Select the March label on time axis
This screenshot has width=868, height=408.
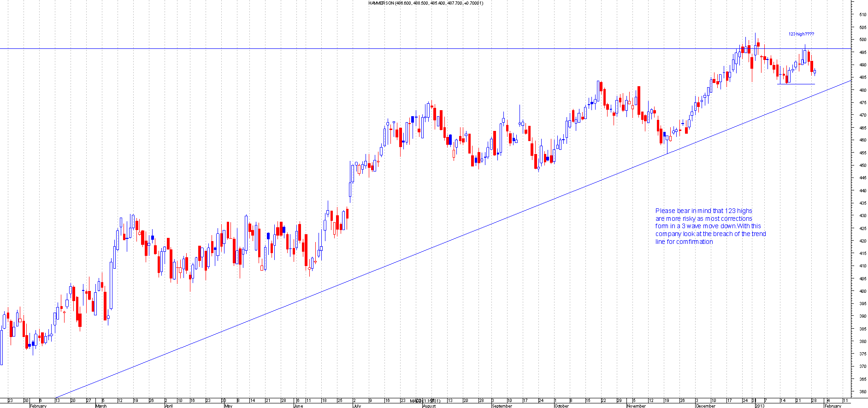pyautogui.click(x=101, y=406)
